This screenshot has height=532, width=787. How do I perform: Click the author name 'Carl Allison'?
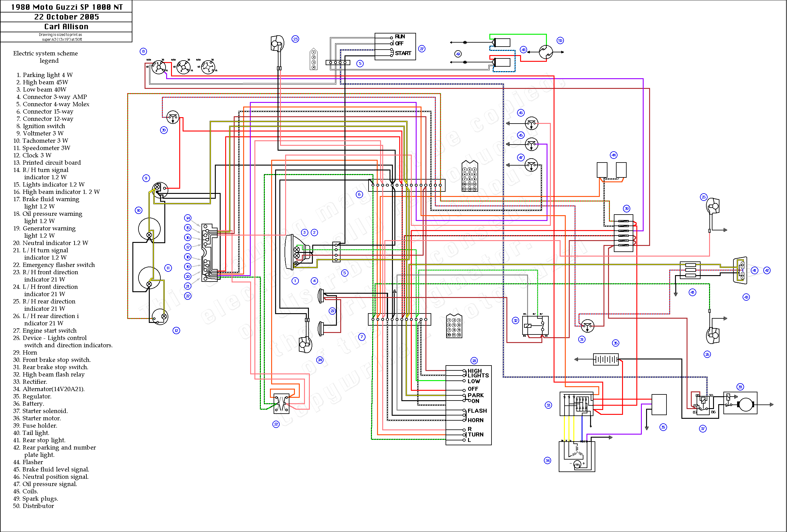[66, 27]
